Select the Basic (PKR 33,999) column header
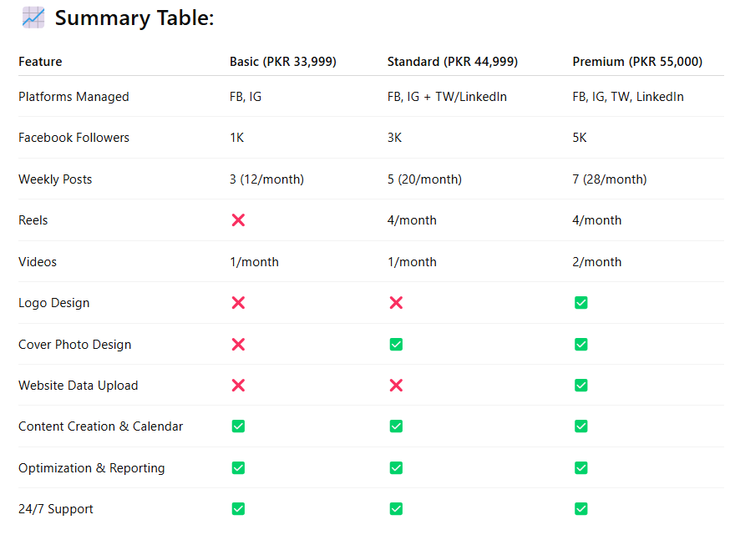 point(283,62)
